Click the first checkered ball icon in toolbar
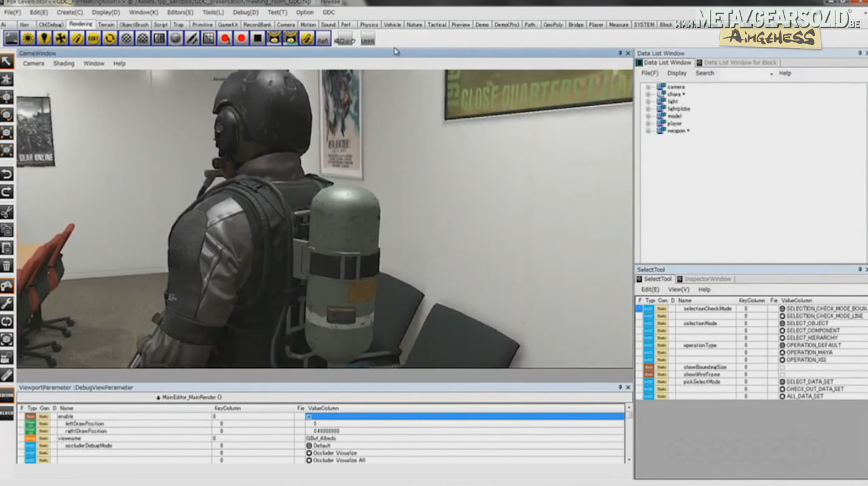The image size is (868, 486). [x=126, y=38]
